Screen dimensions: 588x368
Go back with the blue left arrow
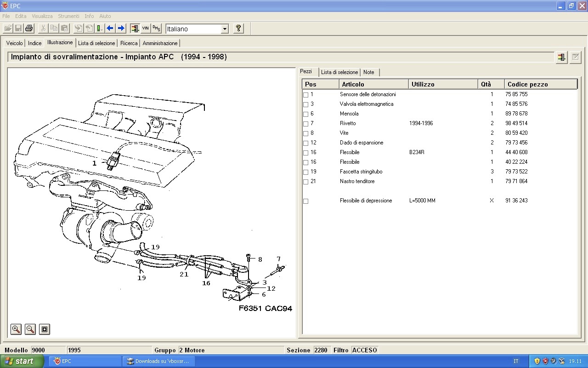click(110, 29)
